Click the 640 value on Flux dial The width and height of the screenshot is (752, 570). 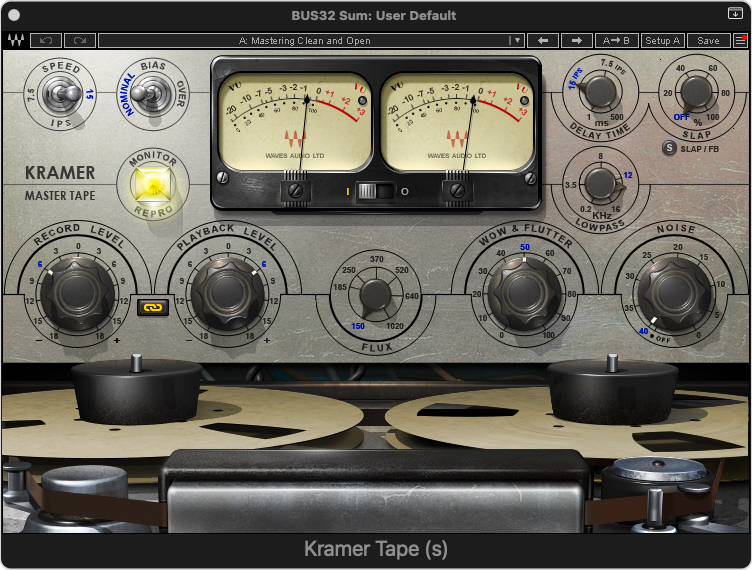411,296
